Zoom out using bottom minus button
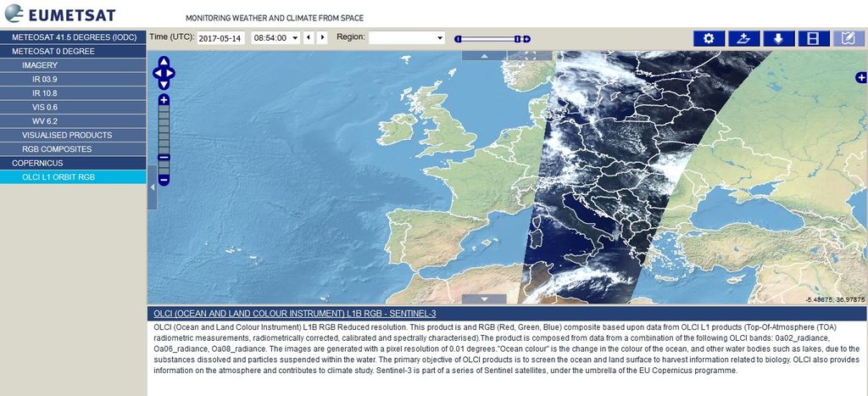Image resolution: width=868 pixels, height=396 pixels. pos(164,180)
